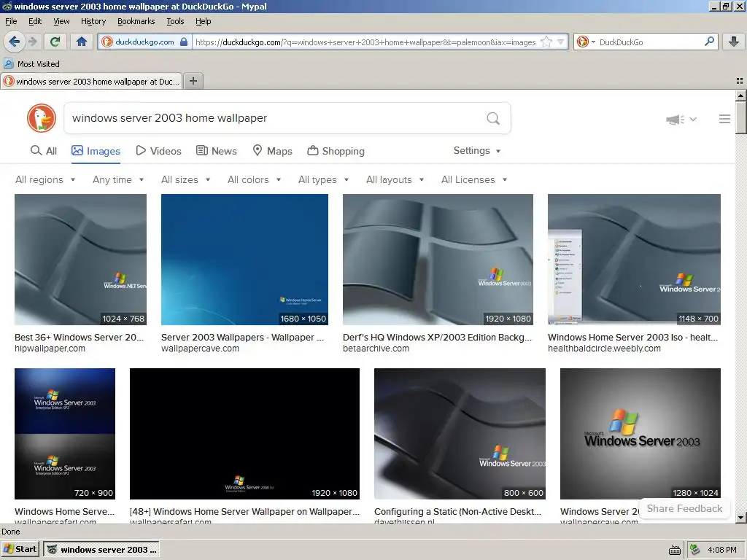Open the File menu
Image resolution: width=747 pixels, height=560 pixels.
[11, 21]
